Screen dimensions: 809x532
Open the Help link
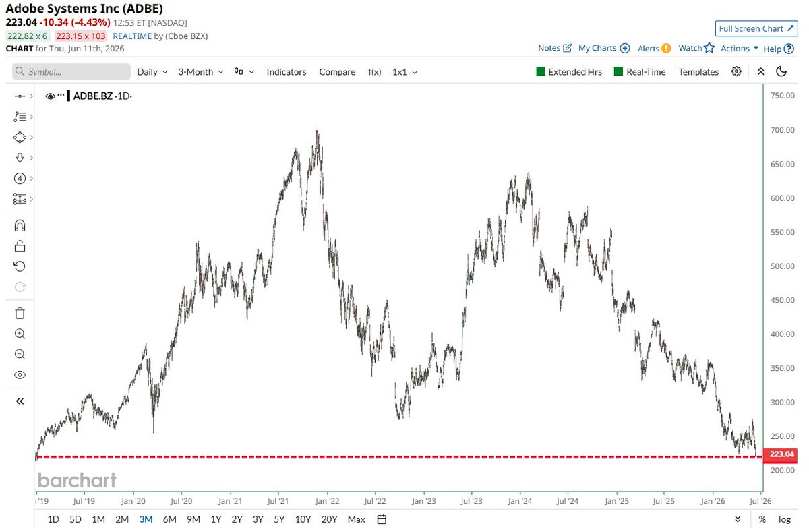coord(777,49)
